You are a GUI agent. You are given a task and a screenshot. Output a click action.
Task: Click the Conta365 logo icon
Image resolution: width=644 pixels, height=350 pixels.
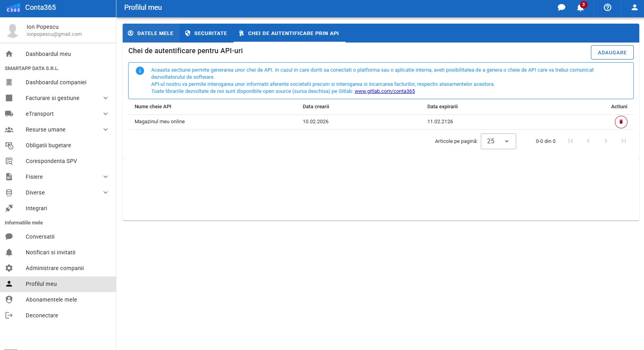point(13,8)
